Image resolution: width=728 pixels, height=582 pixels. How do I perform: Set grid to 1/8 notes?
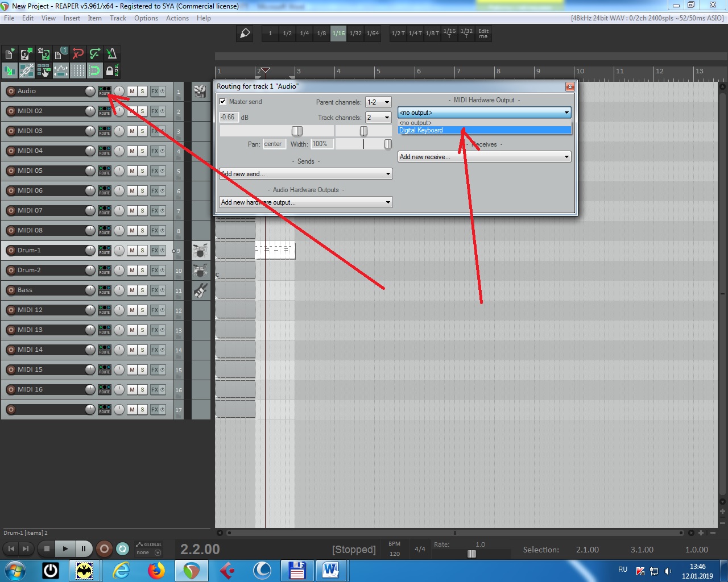pos(321,34)
